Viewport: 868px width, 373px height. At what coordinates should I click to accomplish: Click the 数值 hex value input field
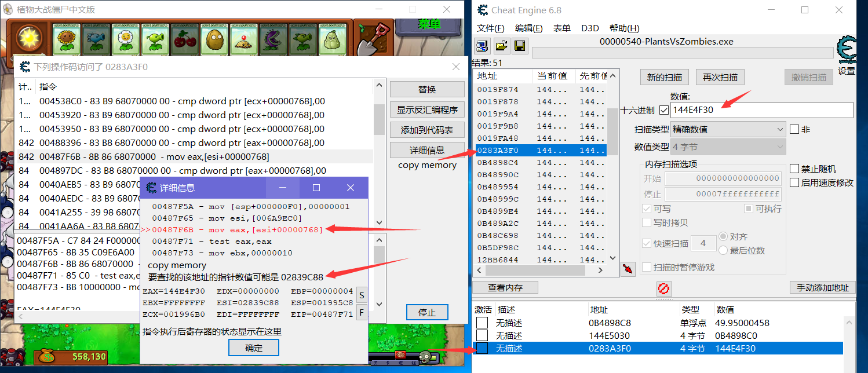[x=762, y=109]
